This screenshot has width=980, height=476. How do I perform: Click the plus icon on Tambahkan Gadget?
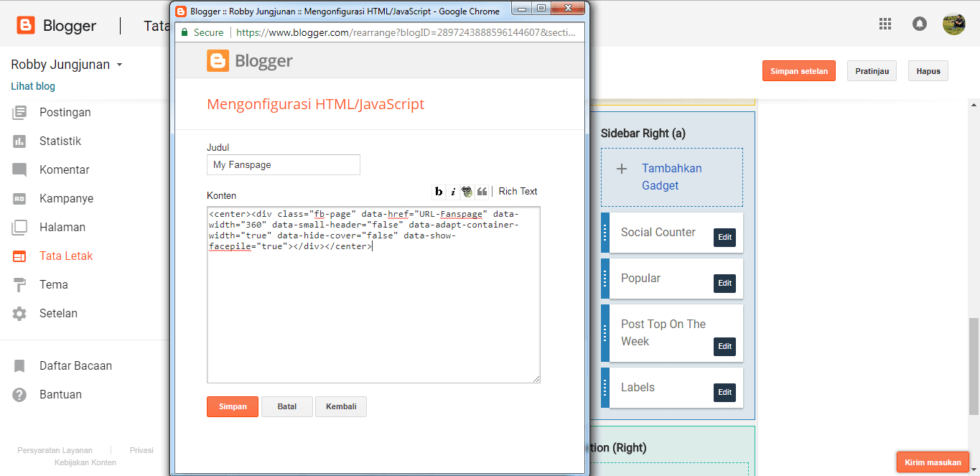pos(622,169)
